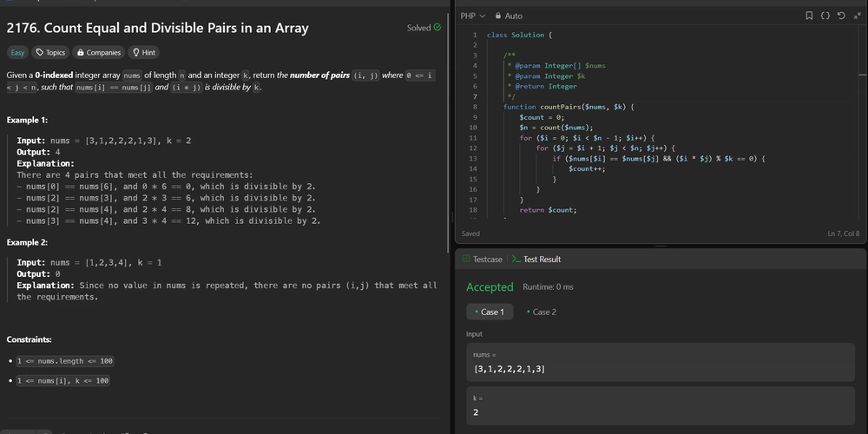Click the 'Input' label in Test Result
The width and height of the screenshot is (868, 434).
[475, 334]
